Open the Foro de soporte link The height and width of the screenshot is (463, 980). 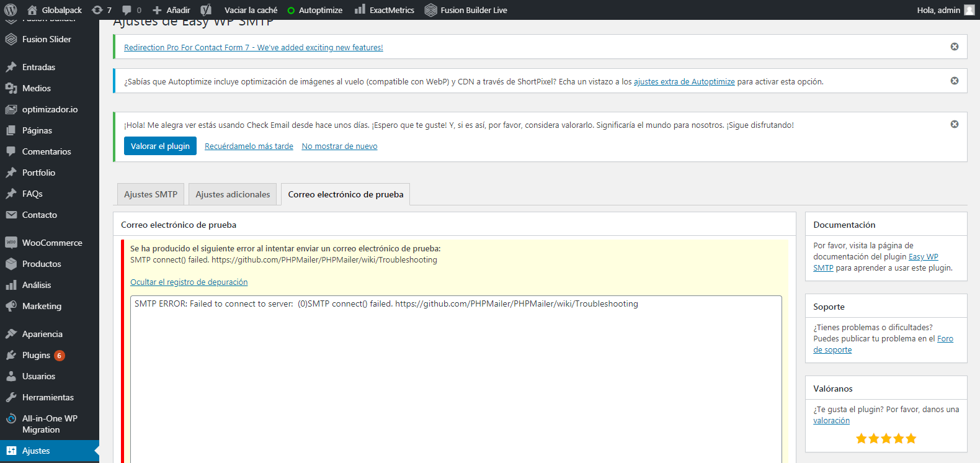click(883, 344)
